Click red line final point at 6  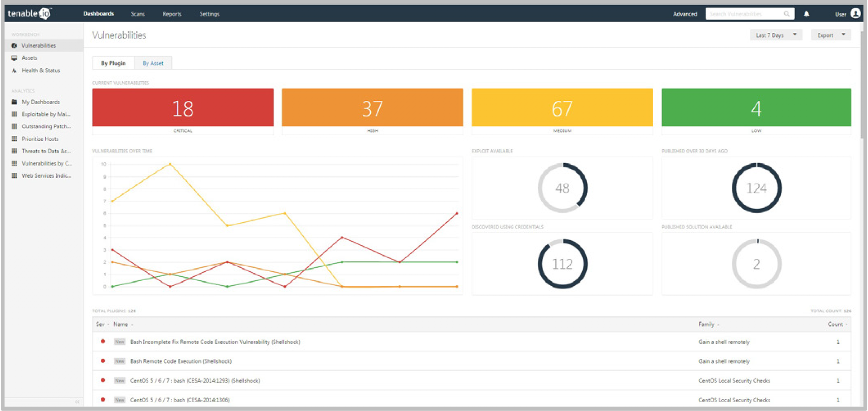[457, 213]
